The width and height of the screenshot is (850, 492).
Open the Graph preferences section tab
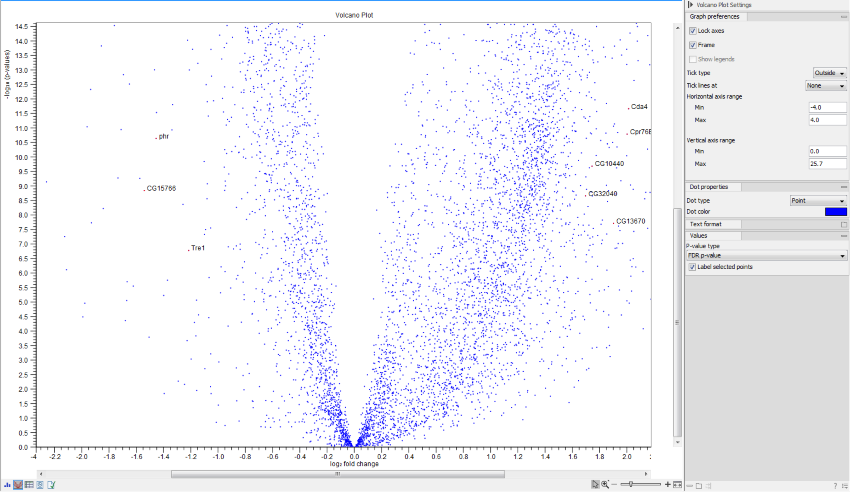click(x=715, y=17)
